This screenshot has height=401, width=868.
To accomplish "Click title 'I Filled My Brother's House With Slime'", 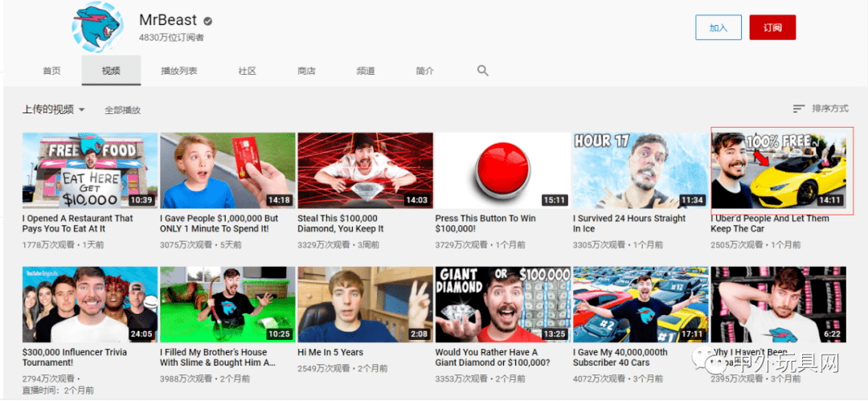I will pos(218,358).
